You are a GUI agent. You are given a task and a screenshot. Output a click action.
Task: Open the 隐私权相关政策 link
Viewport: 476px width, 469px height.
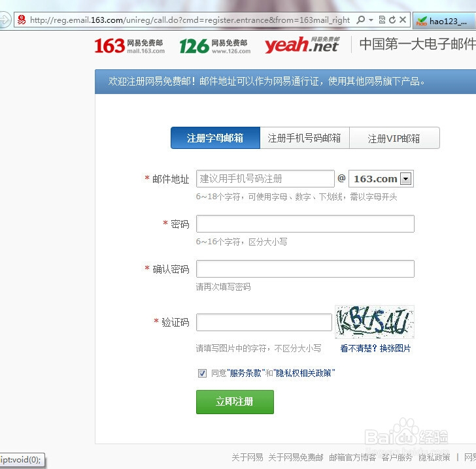click(x=304, y=373)
